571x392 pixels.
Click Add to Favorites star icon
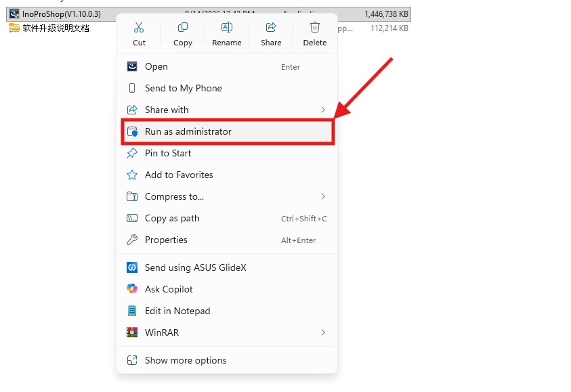click(132, 175)
